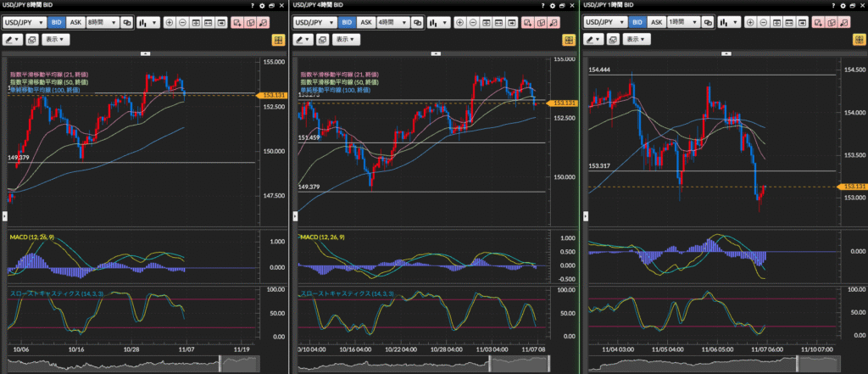Open the 4時間 timeframe dropdown

click(392, 22)
